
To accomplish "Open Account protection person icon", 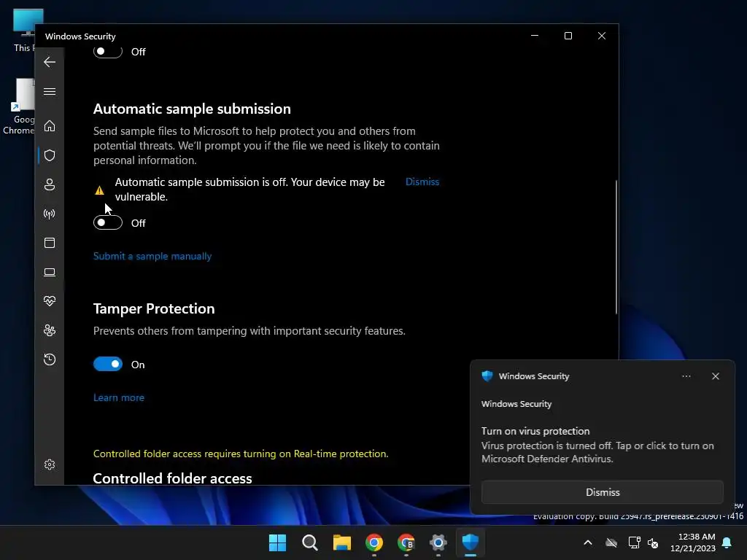I will coord(50,184).
